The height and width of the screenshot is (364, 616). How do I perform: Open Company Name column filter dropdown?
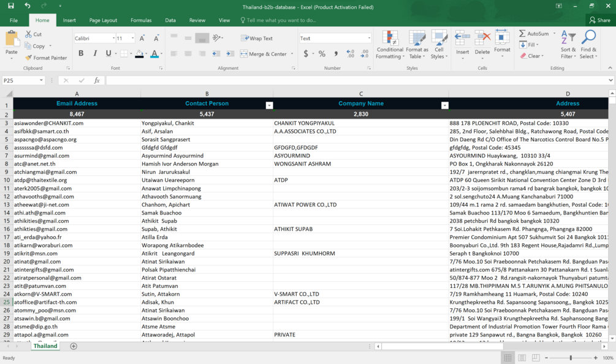(445, 105)
